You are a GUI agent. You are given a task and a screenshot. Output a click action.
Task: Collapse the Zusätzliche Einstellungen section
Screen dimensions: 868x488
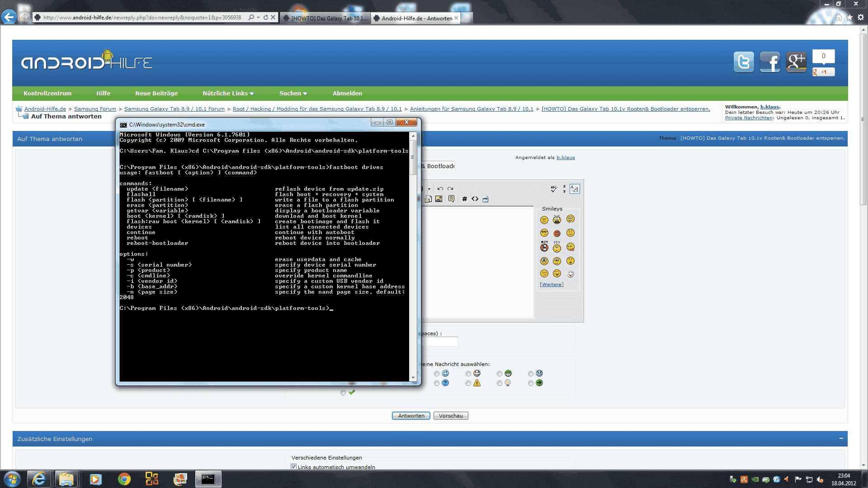pos(841,438)
